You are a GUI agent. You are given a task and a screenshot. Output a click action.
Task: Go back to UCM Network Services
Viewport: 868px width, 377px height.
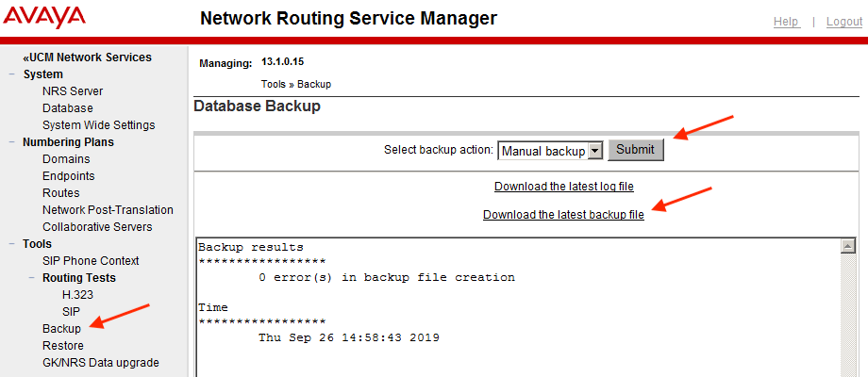[x=87, y=57]
